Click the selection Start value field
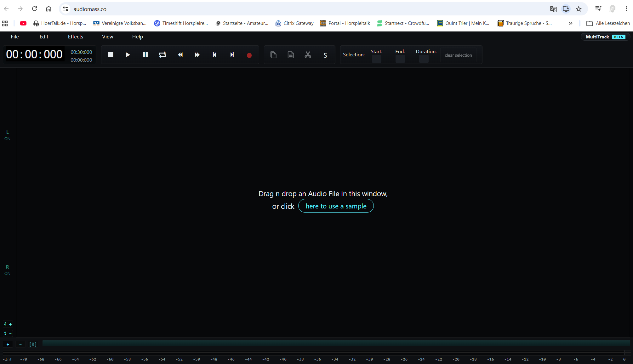 coord(376,59)
